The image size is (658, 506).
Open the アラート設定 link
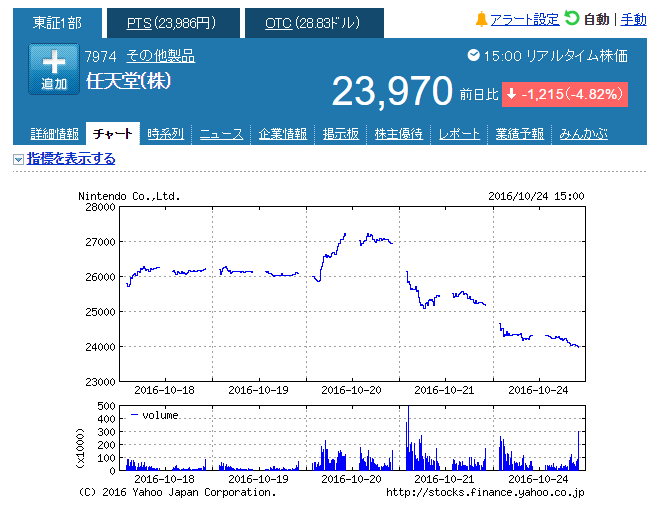(x=525, y=19)
